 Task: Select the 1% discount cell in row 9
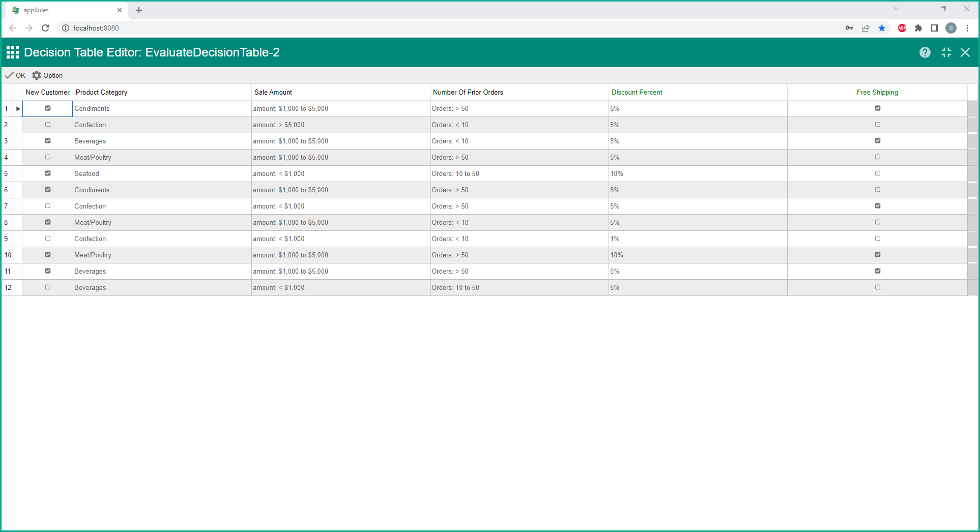point(698,239)
